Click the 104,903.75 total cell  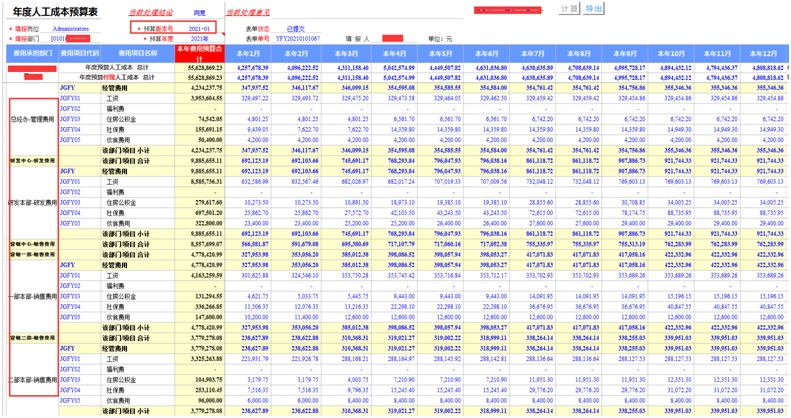(200, 380)
